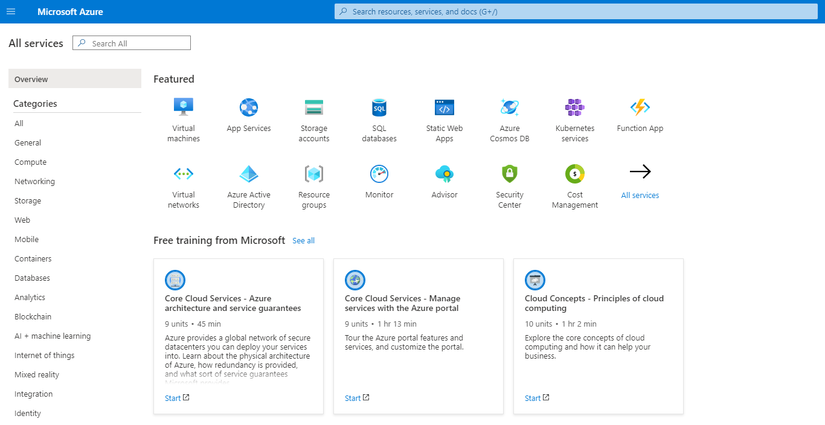Open the hamburger portal menu
Viewport: 825px width, 425px height.
[x=11, y=11]
